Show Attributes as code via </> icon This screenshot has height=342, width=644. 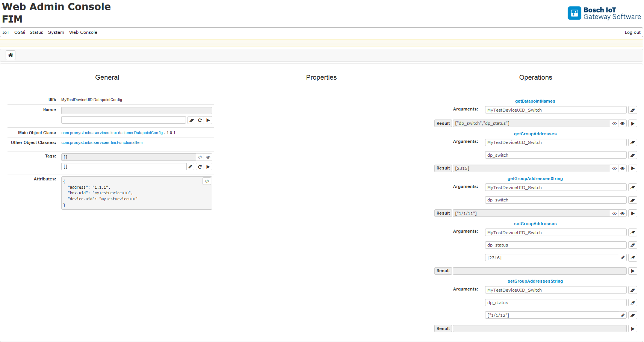(x=207, y=182)
